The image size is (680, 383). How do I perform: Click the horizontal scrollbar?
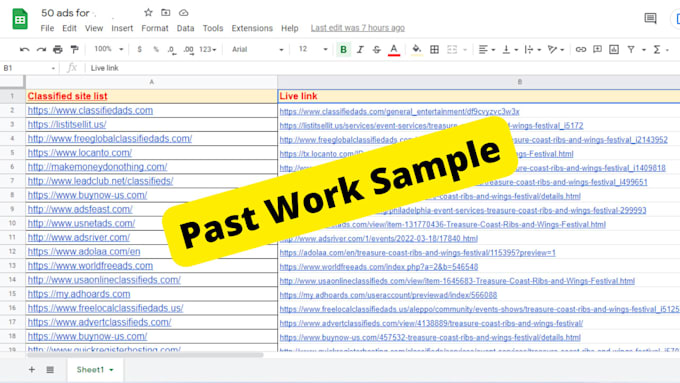(x=144, y=355)
